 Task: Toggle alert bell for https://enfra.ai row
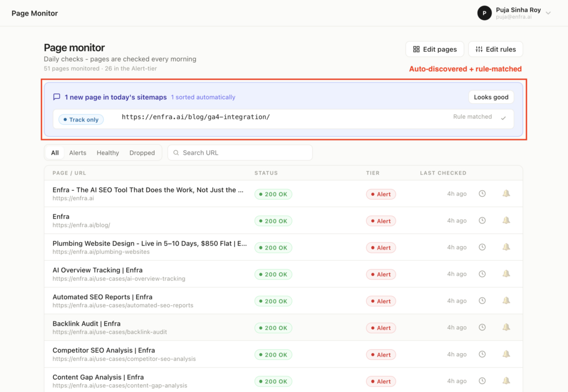pos(506,194)
